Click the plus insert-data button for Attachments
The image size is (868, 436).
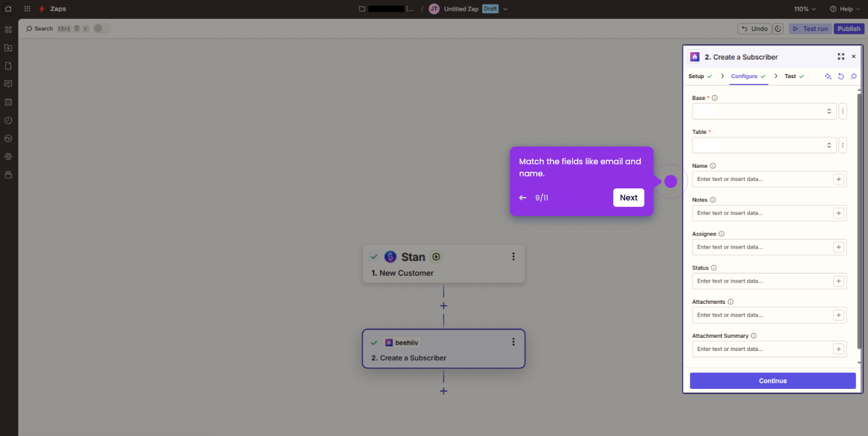click(839, 315)
